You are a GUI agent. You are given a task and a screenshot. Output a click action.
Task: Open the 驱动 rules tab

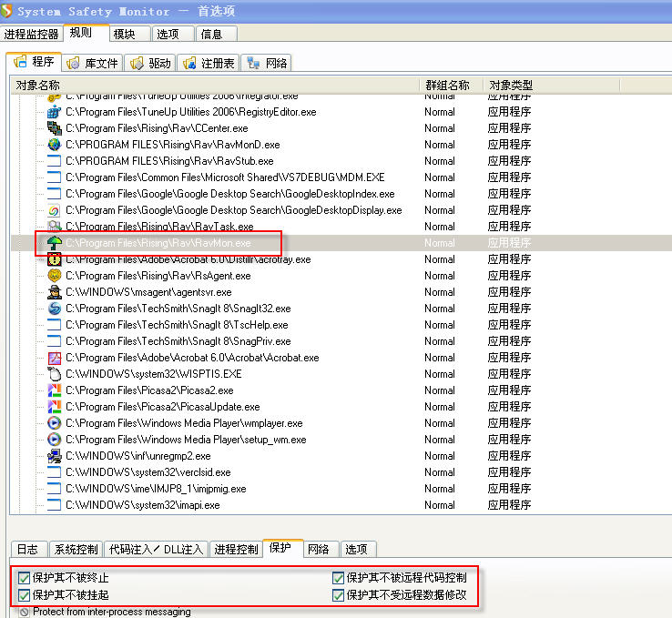150,64
